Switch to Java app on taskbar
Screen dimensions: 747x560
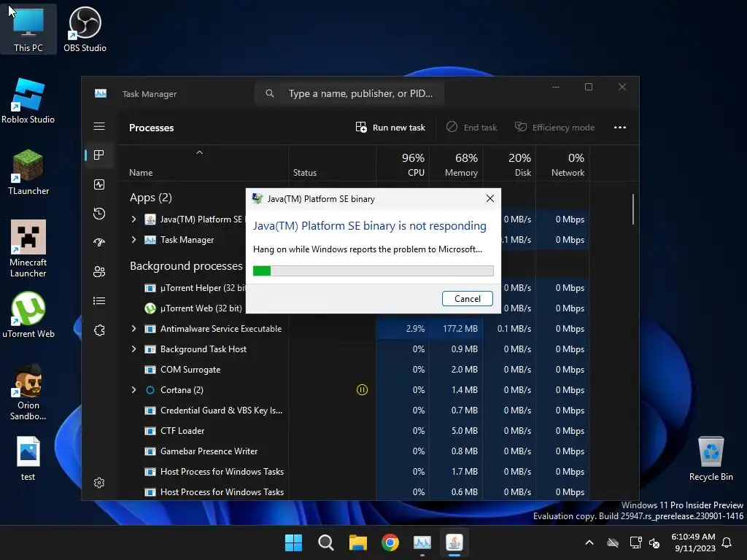pos(454,542)
